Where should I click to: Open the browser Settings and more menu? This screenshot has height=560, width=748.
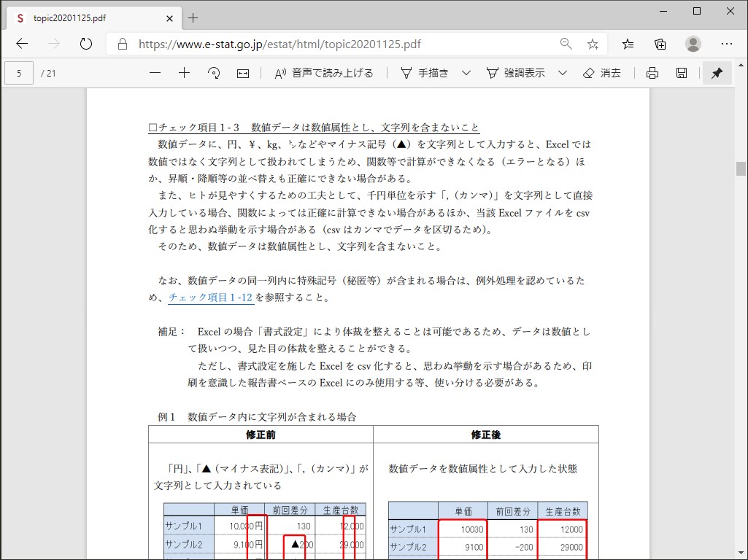(727, 44)
